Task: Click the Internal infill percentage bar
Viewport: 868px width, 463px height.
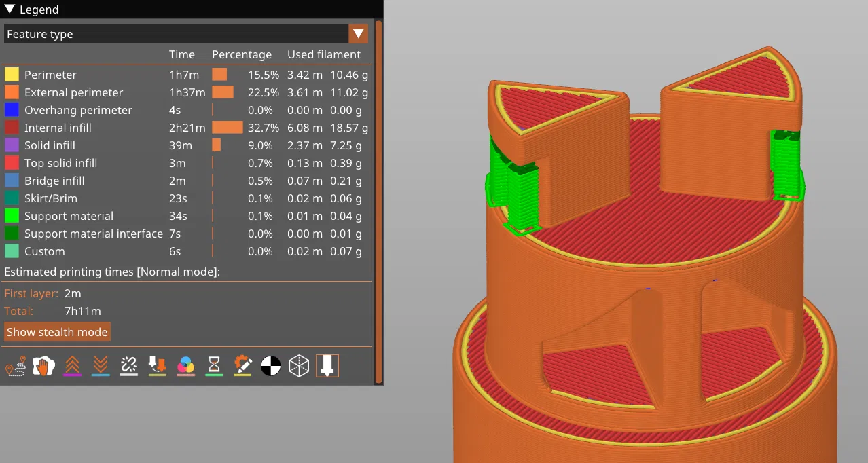Action: (x=228, y=128)
